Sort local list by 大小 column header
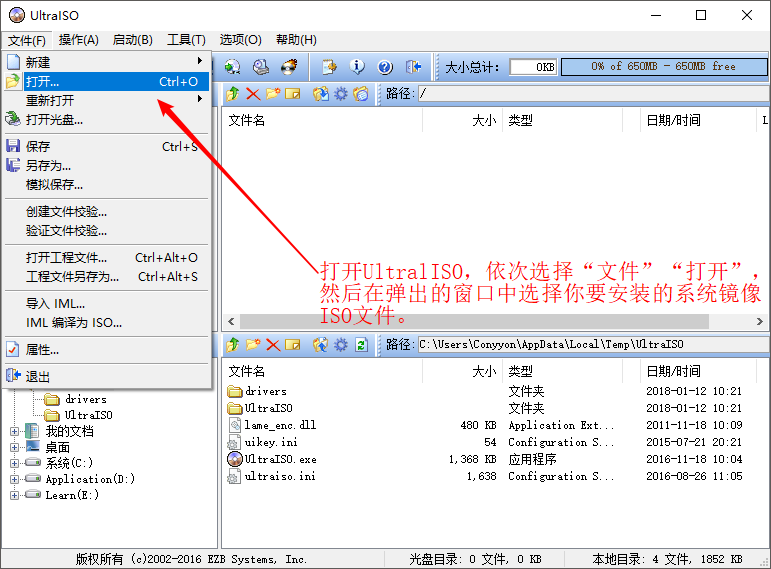 coord(462,371)
